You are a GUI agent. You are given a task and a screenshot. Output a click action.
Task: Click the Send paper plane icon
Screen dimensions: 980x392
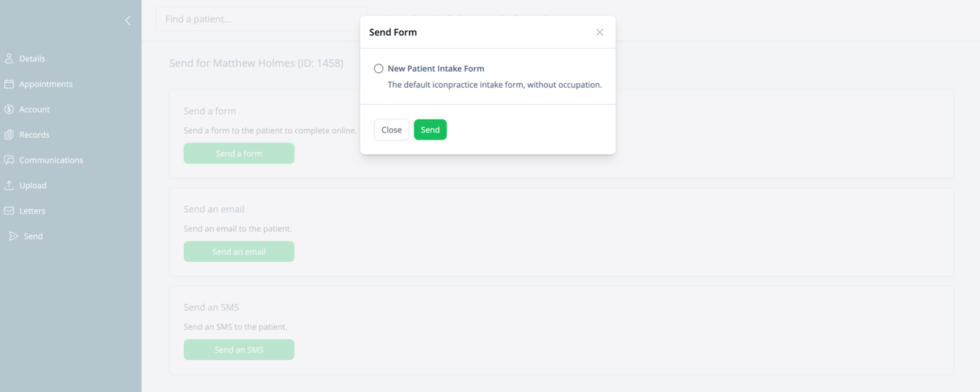pos(13,236)
